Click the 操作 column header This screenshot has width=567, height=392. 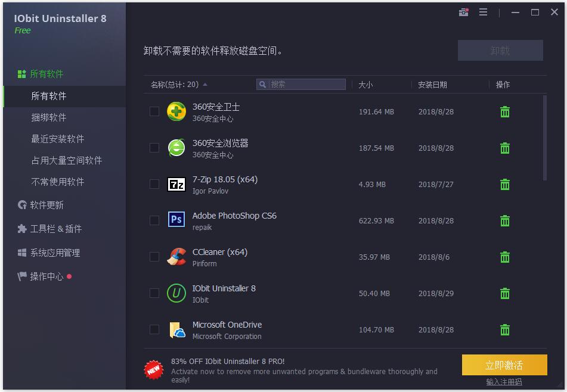click(503, 85)
